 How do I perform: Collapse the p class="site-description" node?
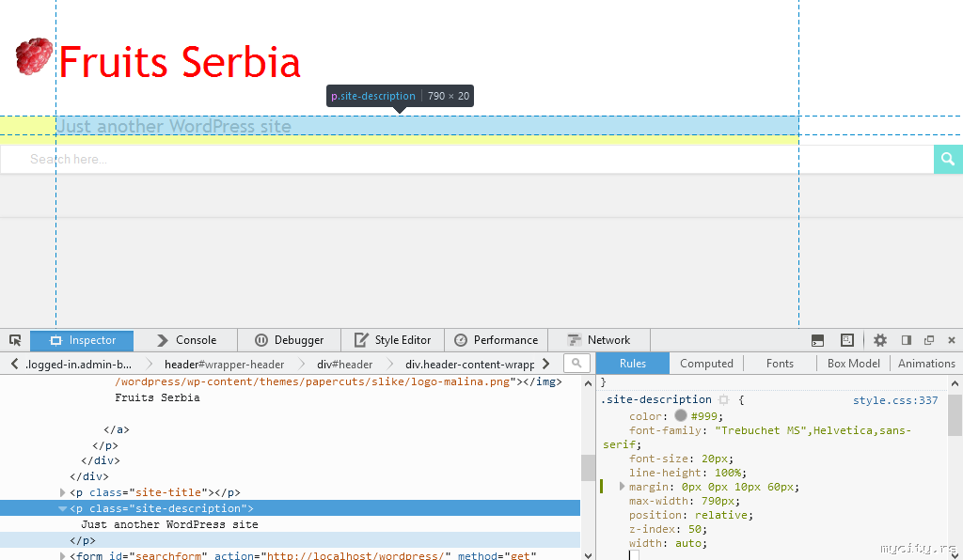(x=63, y=508)
